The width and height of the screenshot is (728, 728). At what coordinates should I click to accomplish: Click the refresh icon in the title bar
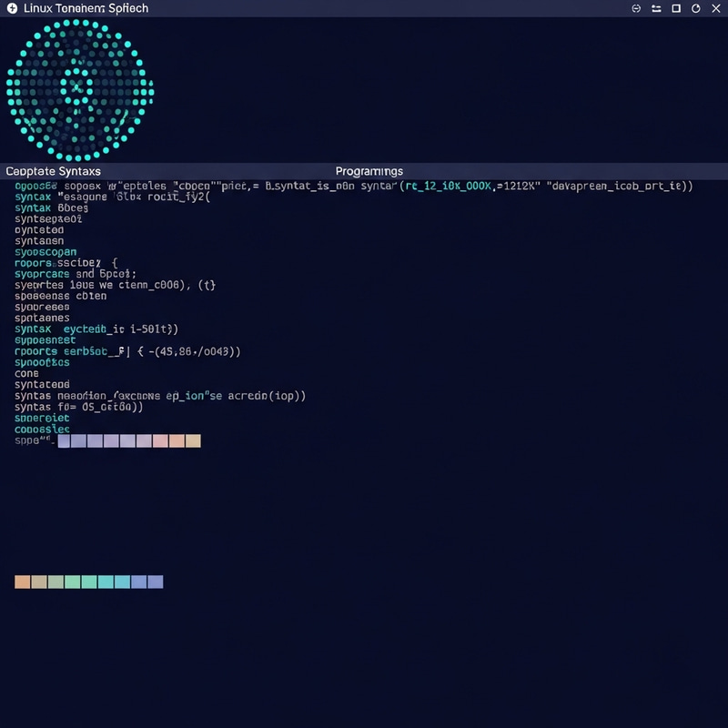pyautogui.click(x=696, y=8)
